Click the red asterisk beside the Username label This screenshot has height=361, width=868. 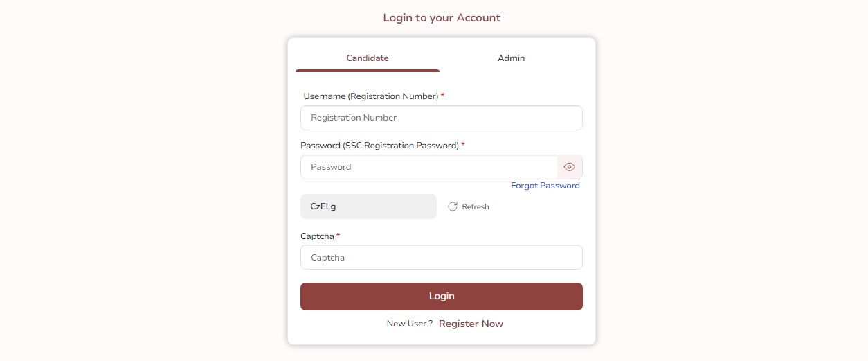click(x=442, y=96)
